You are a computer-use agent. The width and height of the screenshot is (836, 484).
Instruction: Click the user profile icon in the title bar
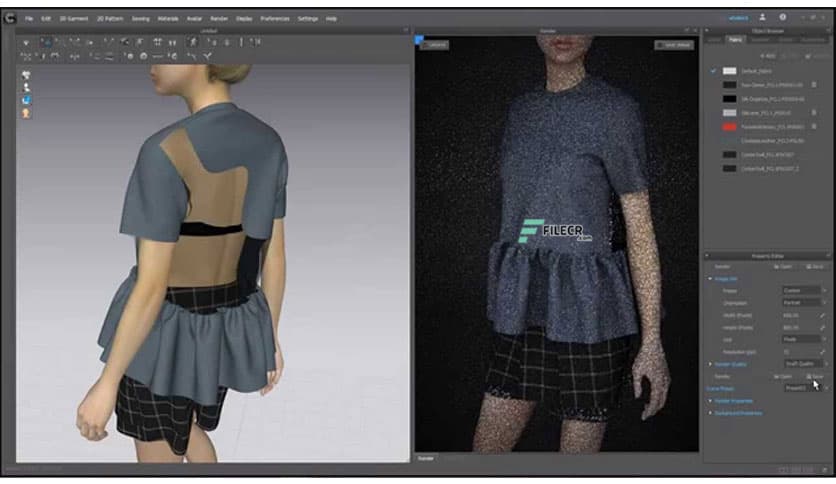[763, 17]
